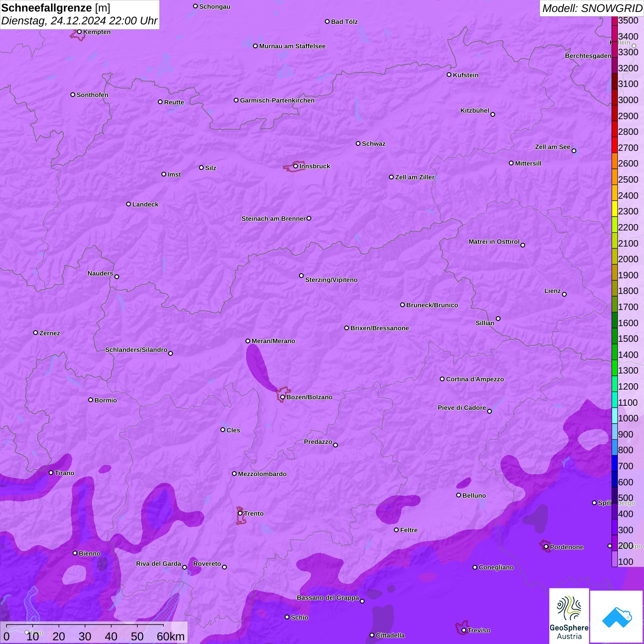Image resolution: width=644 pixels, height=644 pixels.
Task: Click the Pieve di Cadore label
Action: [462, 408]
